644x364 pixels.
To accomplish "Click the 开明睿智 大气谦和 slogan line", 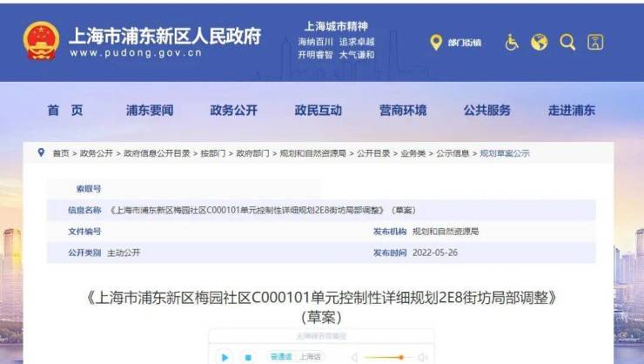I will [336, 55].
